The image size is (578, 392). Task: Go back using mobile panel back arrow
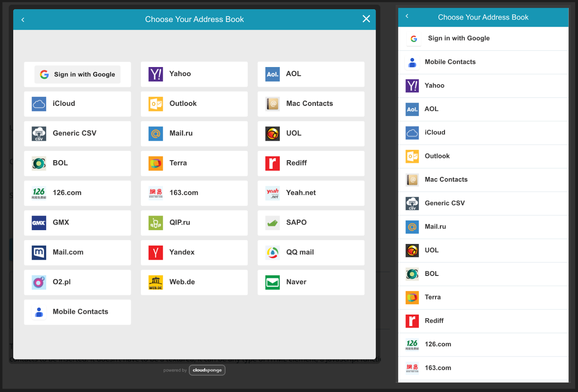click(407, 16)
